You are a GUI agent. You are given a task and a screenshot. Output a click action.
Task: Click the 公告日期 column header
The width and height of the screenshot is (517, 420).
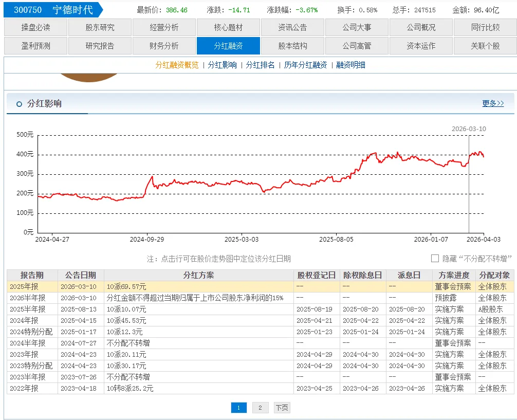[x=81, y=275]
